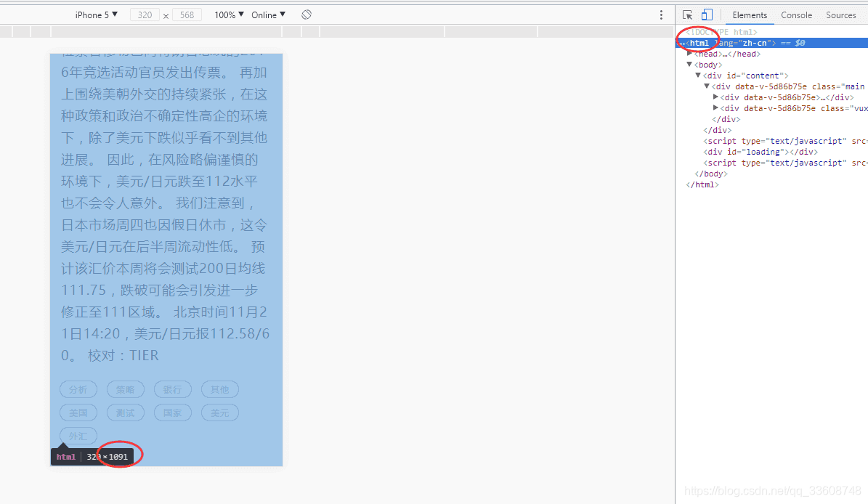This screenshot has height=504, width=868.
Task: Click the 568 device height input field
Action: 187,14
